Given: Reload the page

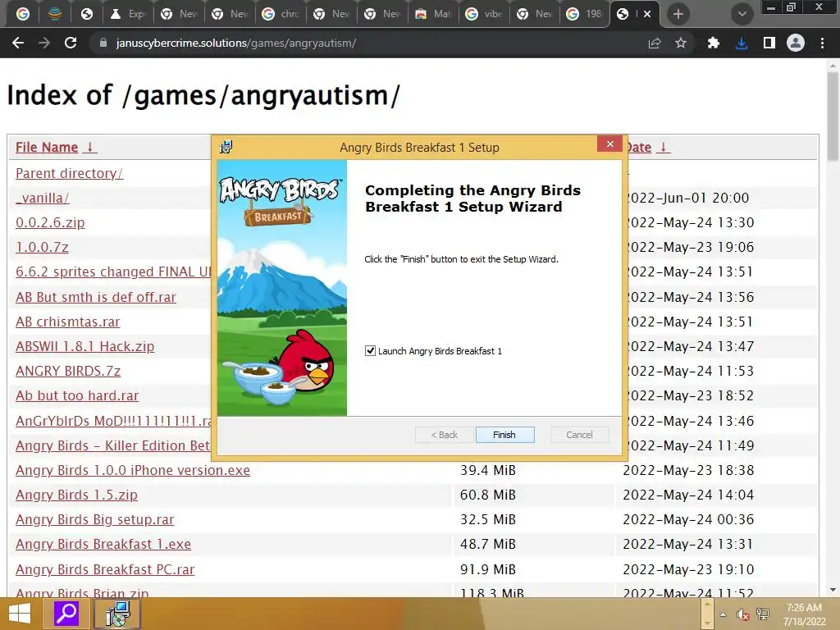Looking at the screenshot, I should tap(71, 43).
